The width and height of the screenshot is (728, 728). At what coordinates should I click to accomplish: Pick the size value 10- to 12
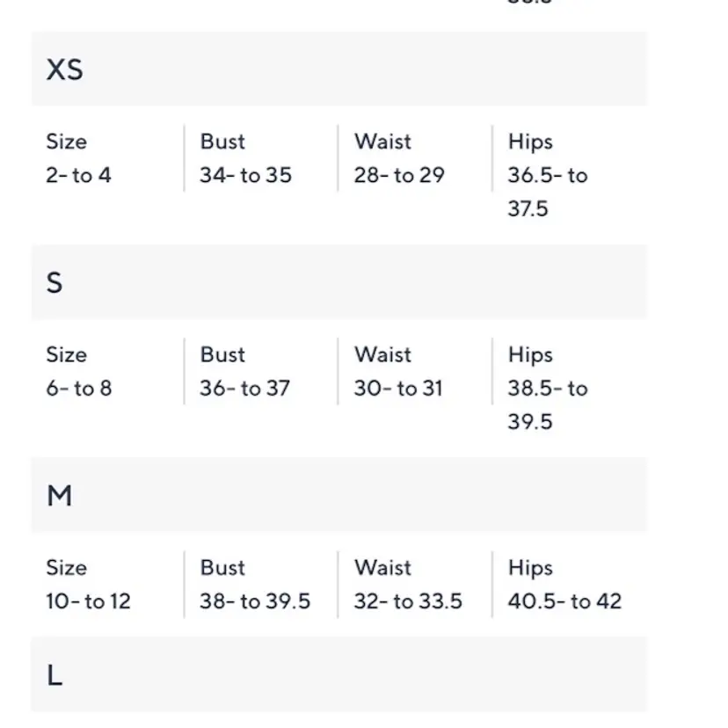pyautogui.click(x=88, y=601)
